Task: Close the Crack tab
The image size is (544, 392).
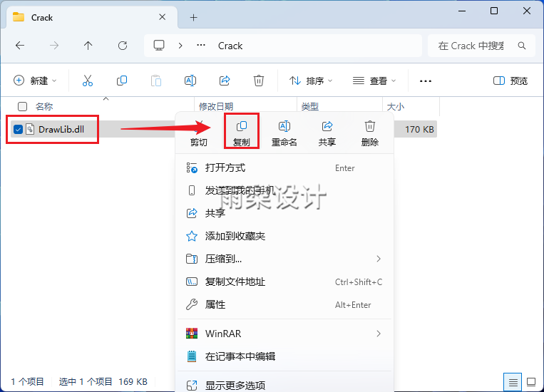Action: coord(162,17)
